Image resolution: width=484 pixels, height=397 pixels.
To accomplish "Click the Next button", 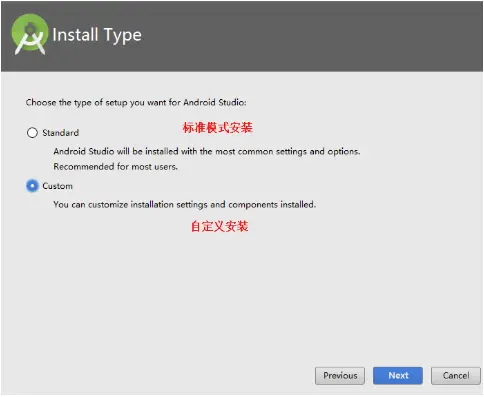I will (x=398, y=376).
